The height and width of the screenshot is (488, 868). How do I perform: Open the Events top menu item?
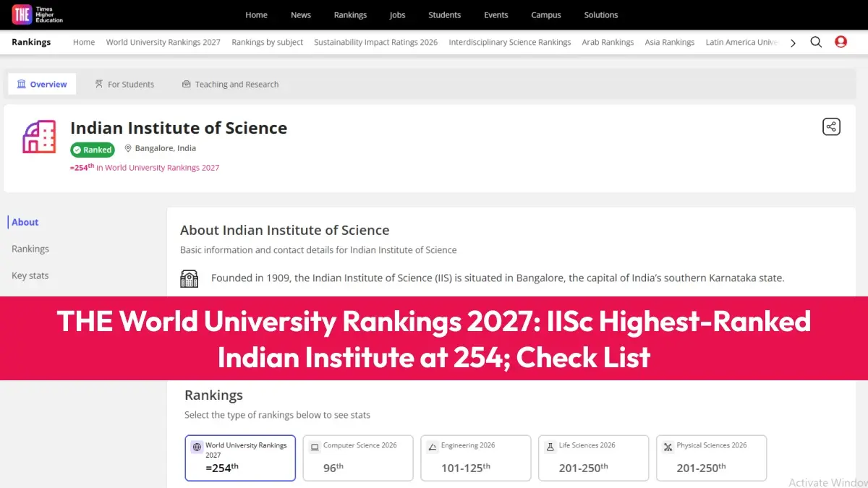pos(496,14)
